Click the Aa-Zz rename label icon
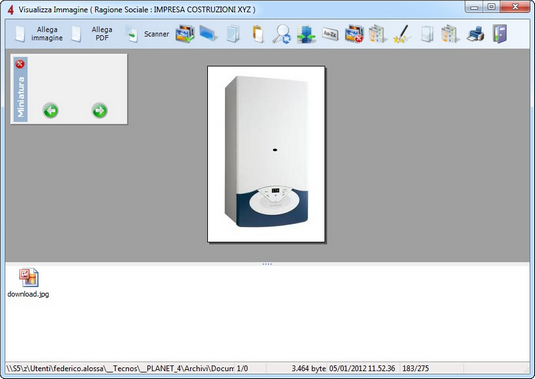 coord(330,34)
